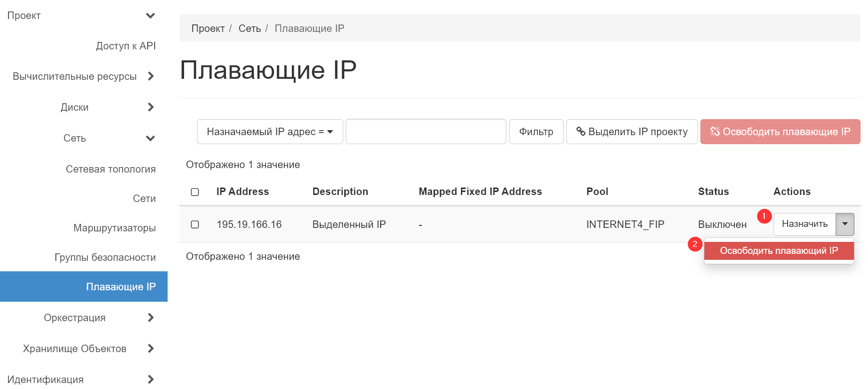The height and width of the screenshot is (389, 868).
Task: Expand the Оркестрация chevron arrow
Action: coord(151,318)
